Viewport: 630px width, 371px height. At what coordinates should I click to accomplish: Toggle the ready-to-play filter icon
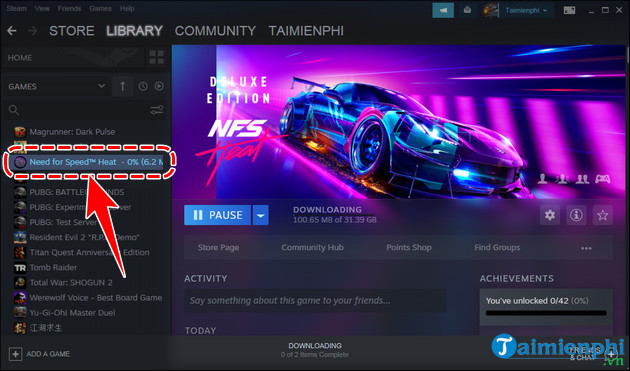point(160,86)
